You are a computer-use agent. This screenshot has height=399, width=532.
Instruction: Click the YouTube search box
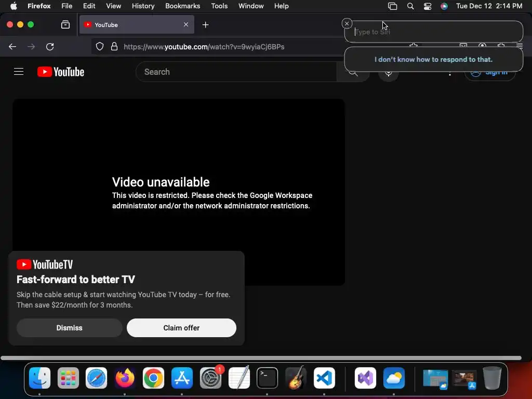click(x=236, y=72)
